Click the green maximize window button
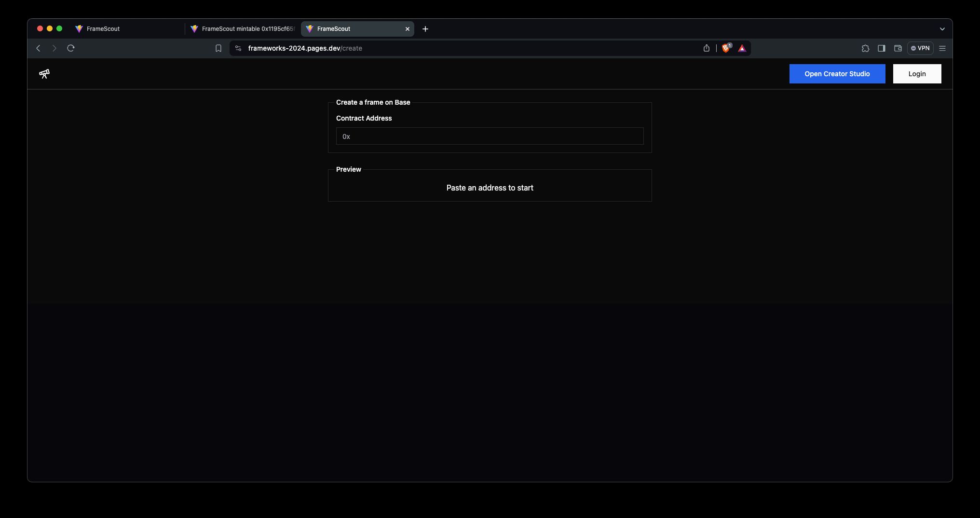 pos(59,29)
